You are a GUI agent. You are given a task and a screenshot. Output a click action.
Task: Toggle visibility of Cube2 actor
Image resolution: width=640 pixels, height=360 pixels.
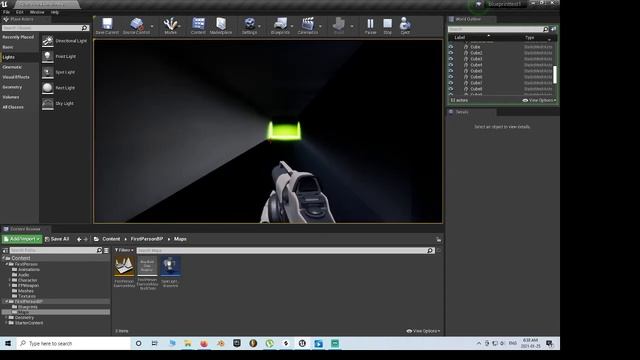point(451,53)
